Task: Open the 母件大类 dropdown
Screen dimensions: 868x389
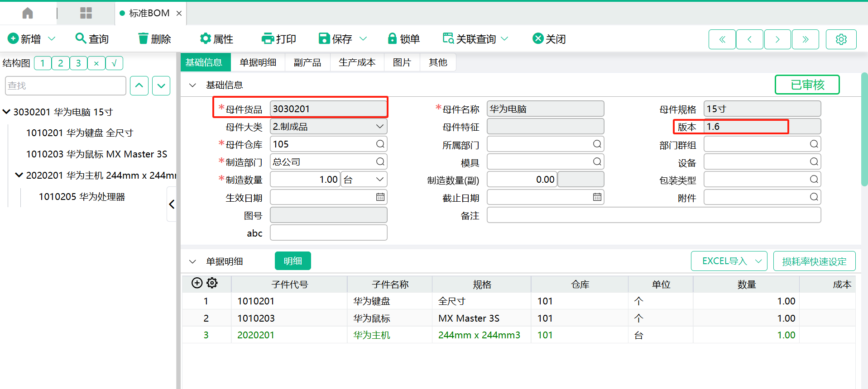Action: pos(379,127)
